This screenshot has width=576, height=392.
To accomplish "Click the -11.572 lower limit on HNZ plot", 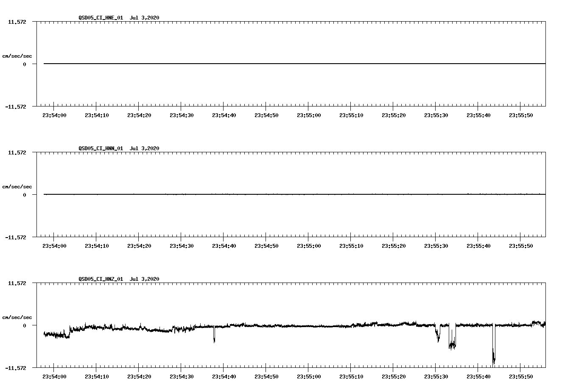I will point(16,368).
